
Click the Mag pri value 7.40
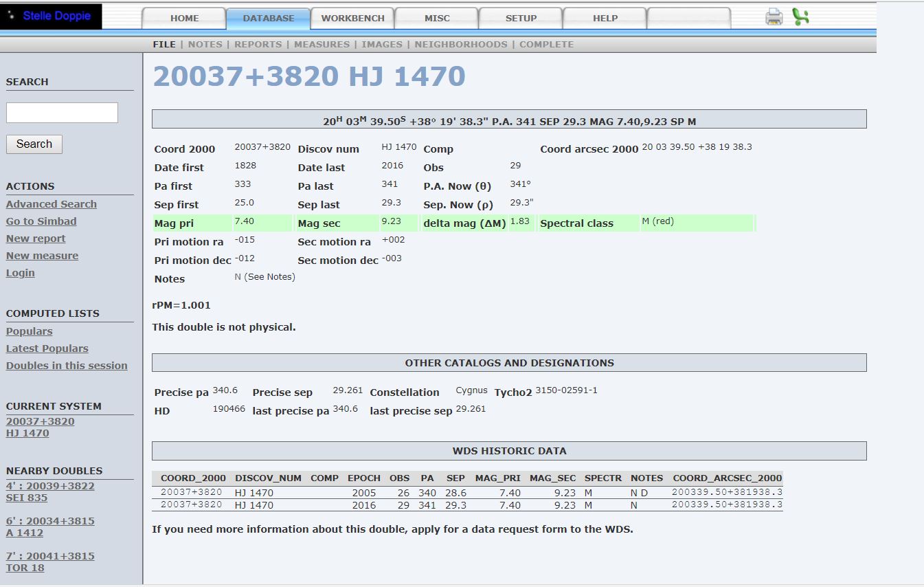click(x=245, y=221)
